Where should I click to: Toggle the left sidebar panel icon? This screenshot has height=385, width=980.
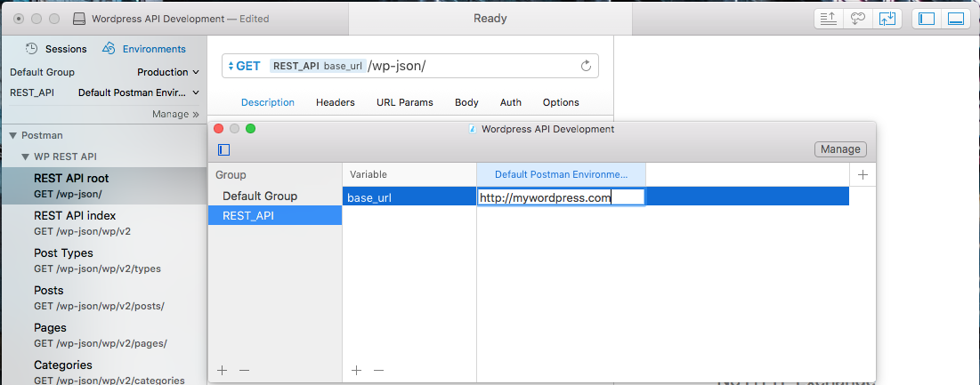[927, 19]
